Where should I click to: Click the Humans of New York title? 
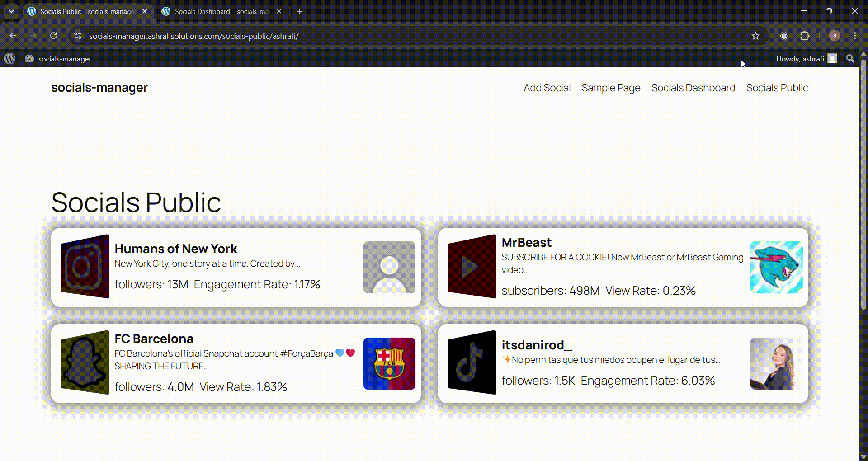tap(176, 249)
